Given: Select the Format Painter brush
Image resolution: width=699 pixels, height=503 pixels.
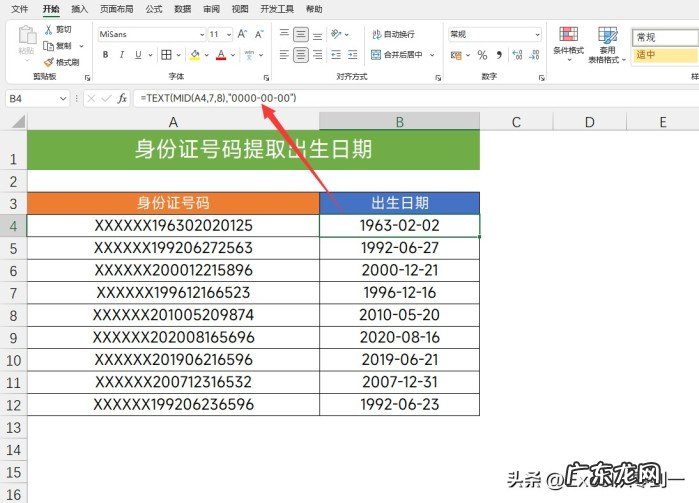Looking at the screenshot, I should click(49, 62).
